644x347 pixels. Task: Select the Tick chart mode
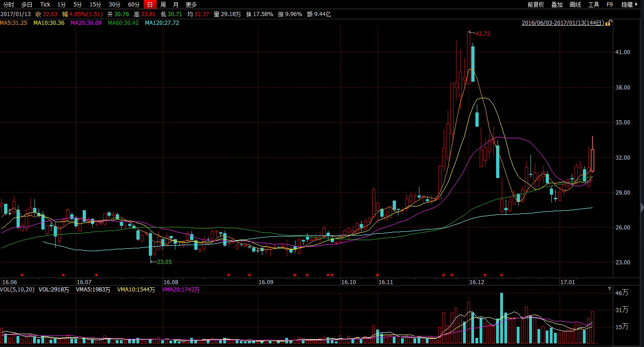click(45, 5)
